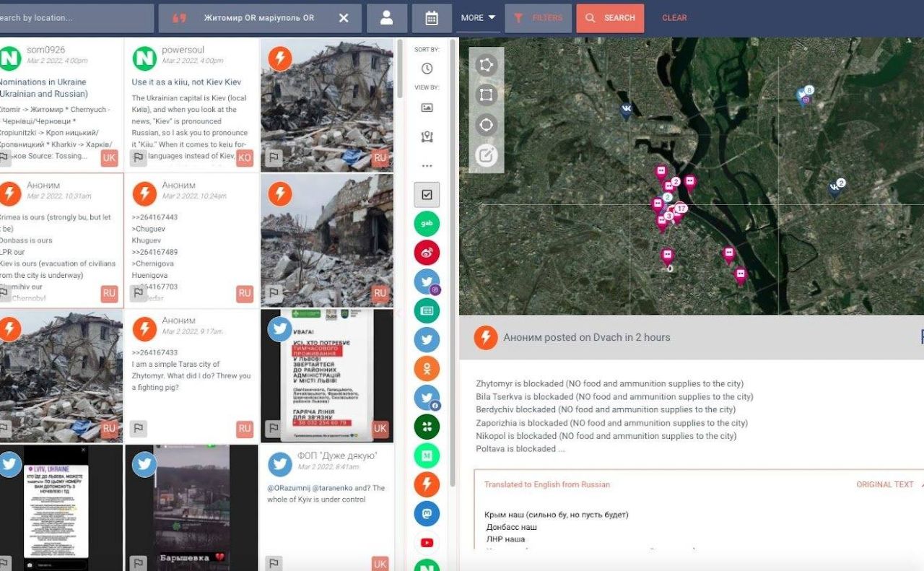
Task: Focus the Search by location field
Action: click(x=75, y=18)
